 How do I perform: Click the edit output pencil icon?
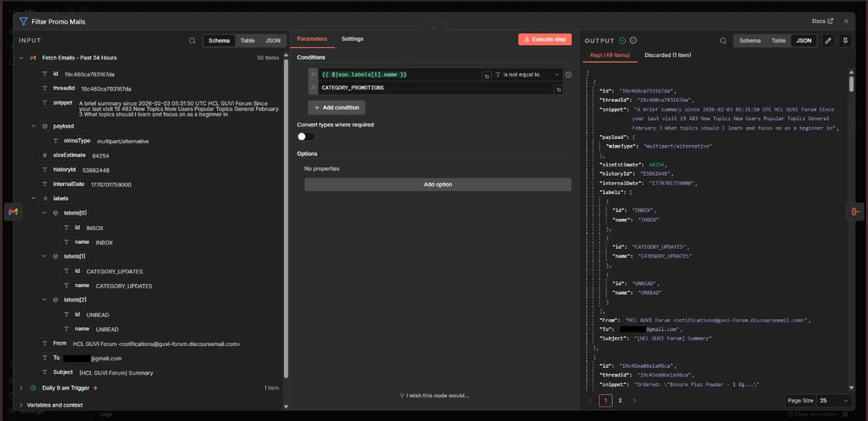[828, 41]
